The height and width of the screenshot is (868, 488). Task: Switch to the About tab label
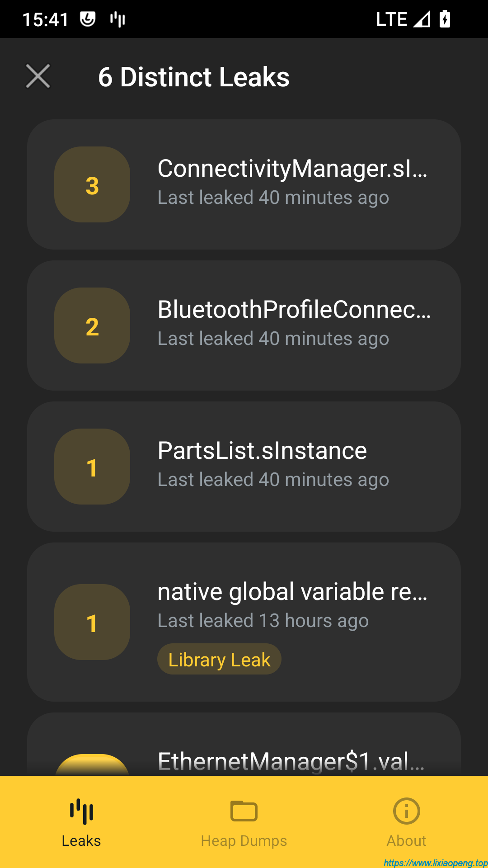[x=406, y=841]
